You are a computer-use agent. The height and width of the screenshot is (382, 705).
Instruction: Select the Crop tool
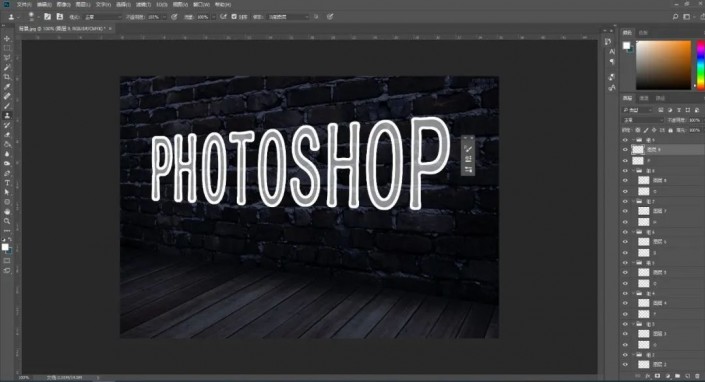tap(7, 77)
